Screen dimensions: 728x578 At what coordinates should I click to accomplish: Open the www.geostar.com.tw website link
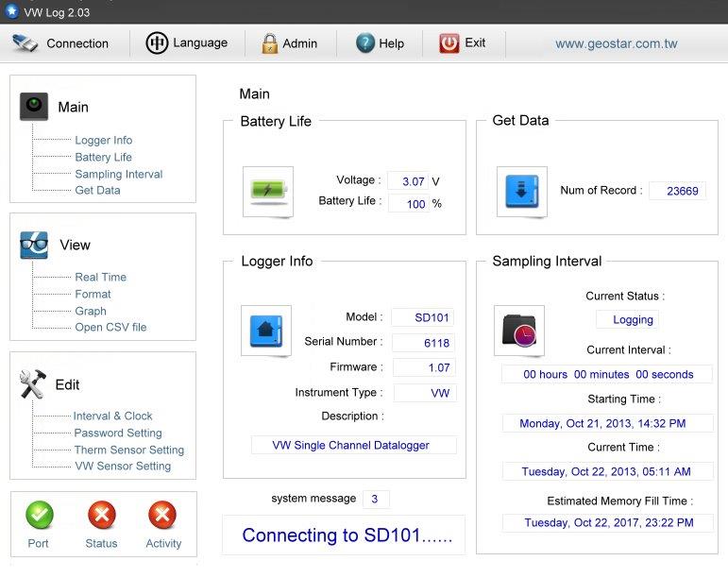pos(616,43)
